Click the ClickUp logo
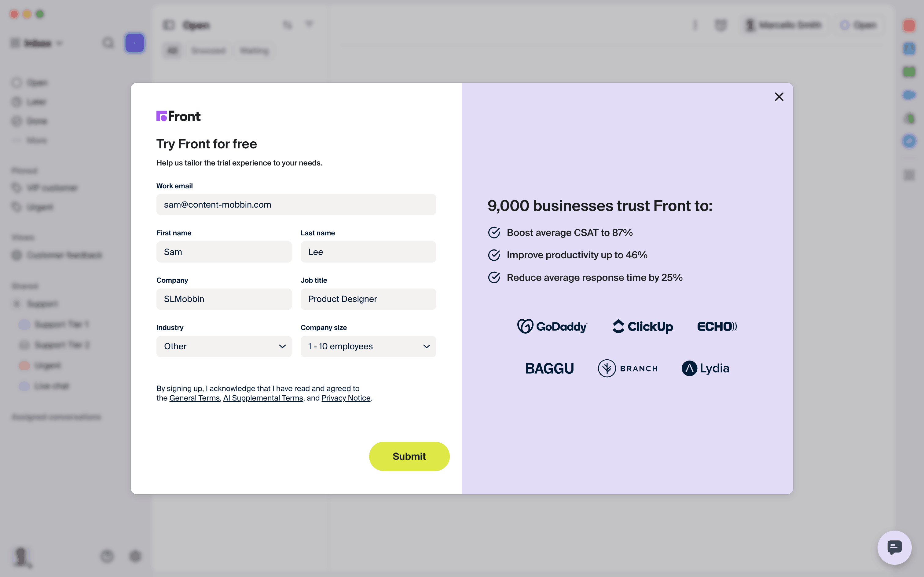Viewport: 924px width, 577px height. pos(643,327)
